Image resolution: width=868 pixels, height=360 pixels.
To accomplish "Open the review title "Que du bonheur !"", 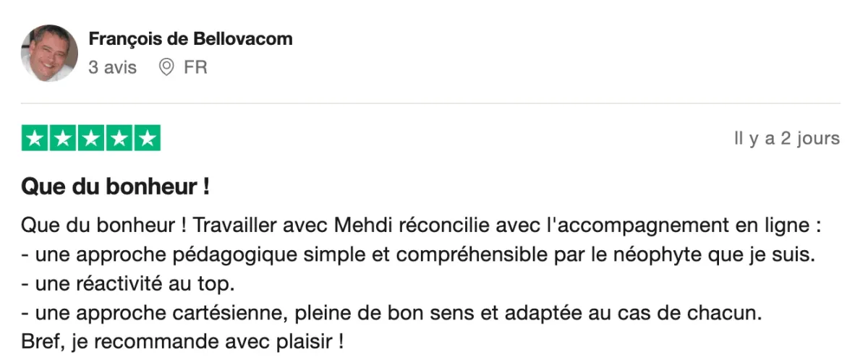I will pos(116,187).
